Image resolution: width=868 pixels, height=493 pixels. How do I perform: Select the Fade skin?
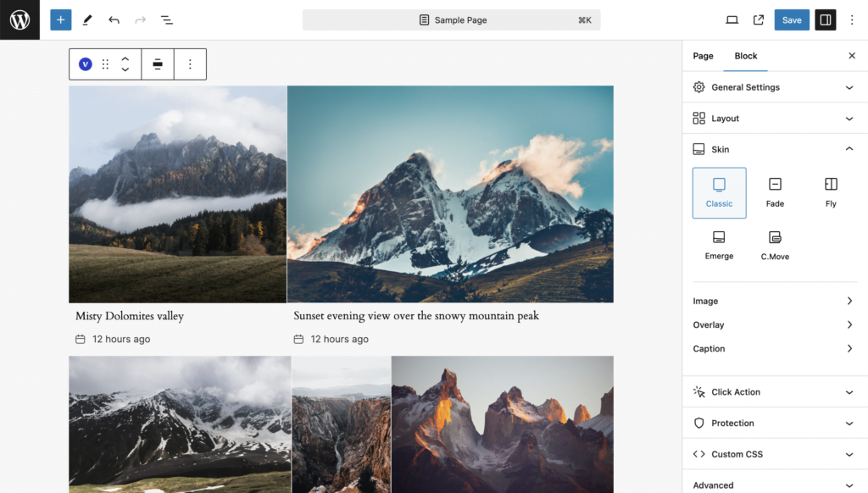pos(775,192)
